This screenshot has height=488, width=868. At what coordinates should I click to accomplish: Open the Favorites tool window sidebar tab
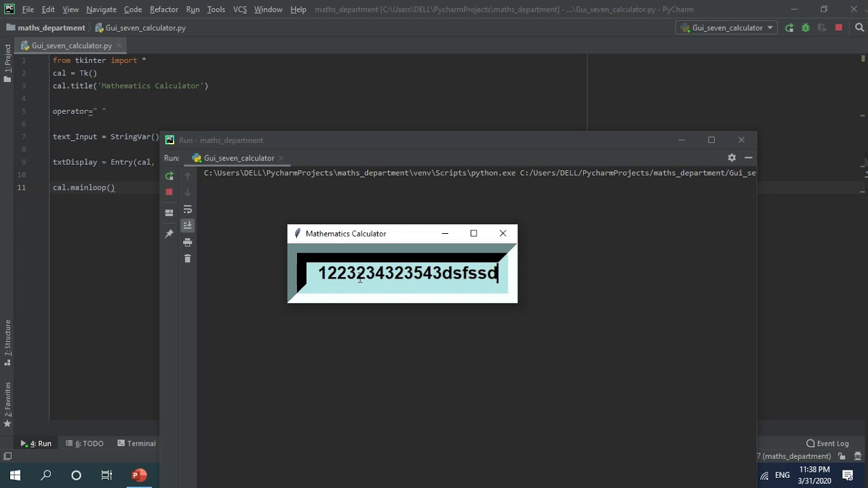pyautogui.click(x=7, y=404)
